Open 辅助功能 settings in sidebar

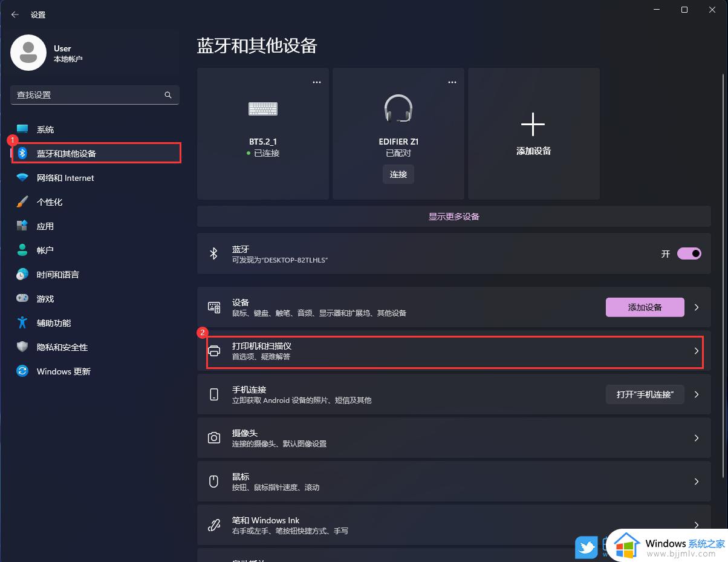(95, 323)
